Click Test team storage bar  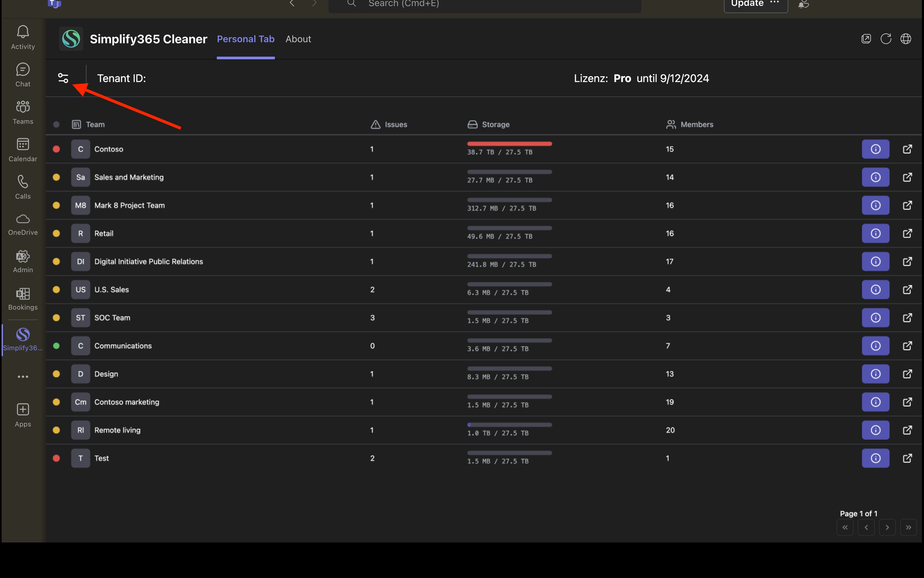tap(509, 453)
